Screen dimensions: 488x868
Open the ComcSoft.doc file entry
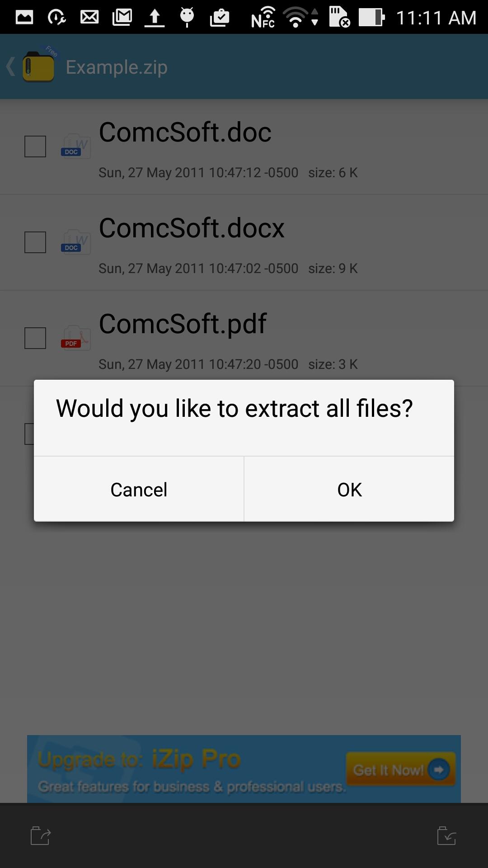(185, 132)
